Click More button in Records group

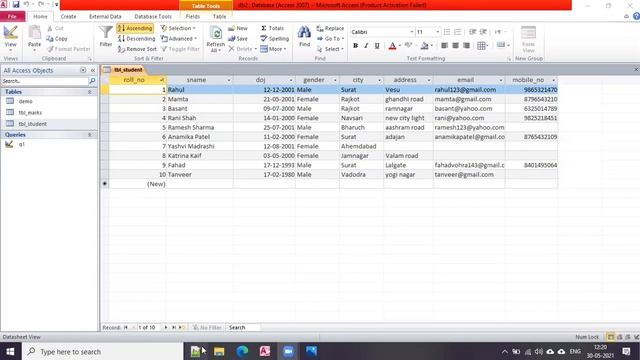(x=273, y=49)
